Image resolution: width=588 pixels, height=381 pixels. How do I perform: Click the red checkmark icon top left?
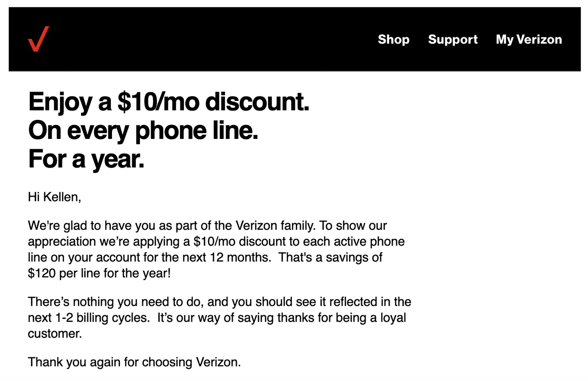pos(37,39)
